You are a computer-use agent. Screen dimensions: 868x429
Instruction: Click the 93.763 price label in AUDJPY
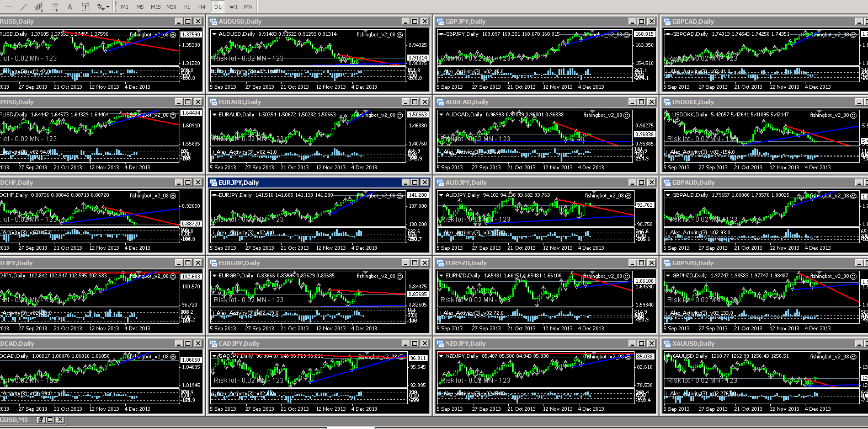(645, 205)
